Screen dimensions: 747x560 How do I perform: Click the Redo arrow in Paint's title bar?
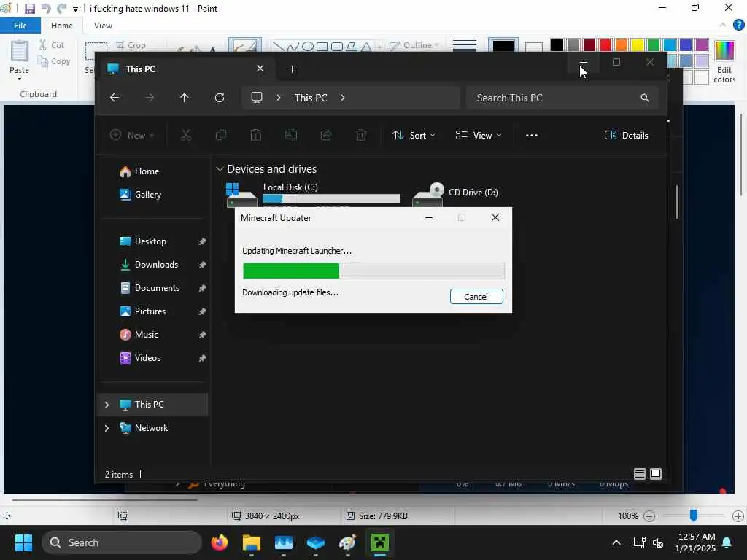61,9
